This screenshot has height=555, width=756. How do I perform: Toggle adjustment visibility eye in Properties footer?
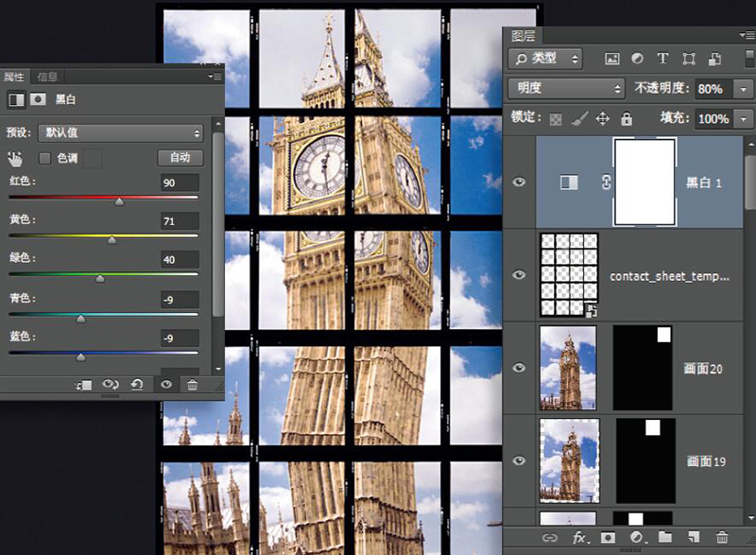click(166, 385)
